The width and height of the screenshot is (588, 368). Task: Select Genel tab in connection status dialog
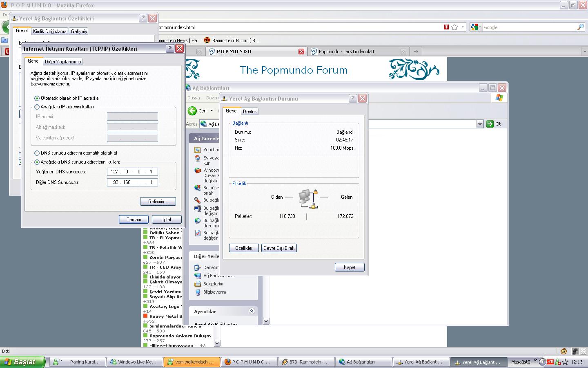click(x=232, y=111)
